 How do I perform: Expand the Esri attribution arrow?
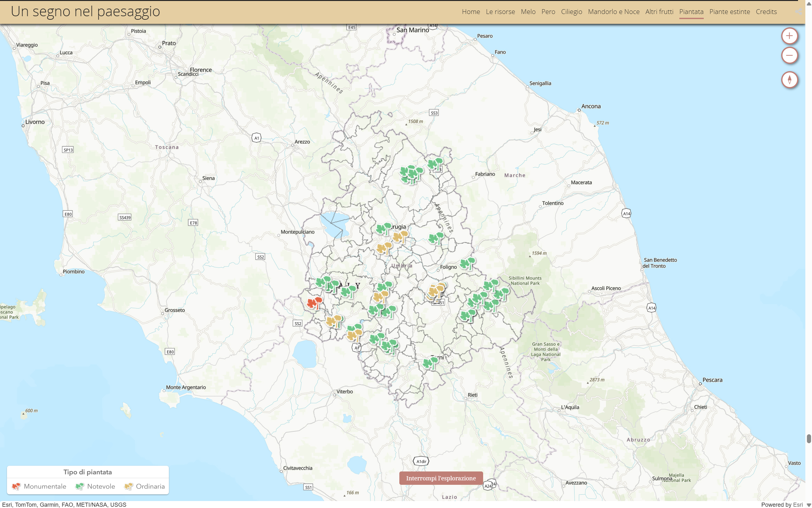pyautogui.click(x=808, y=505)
